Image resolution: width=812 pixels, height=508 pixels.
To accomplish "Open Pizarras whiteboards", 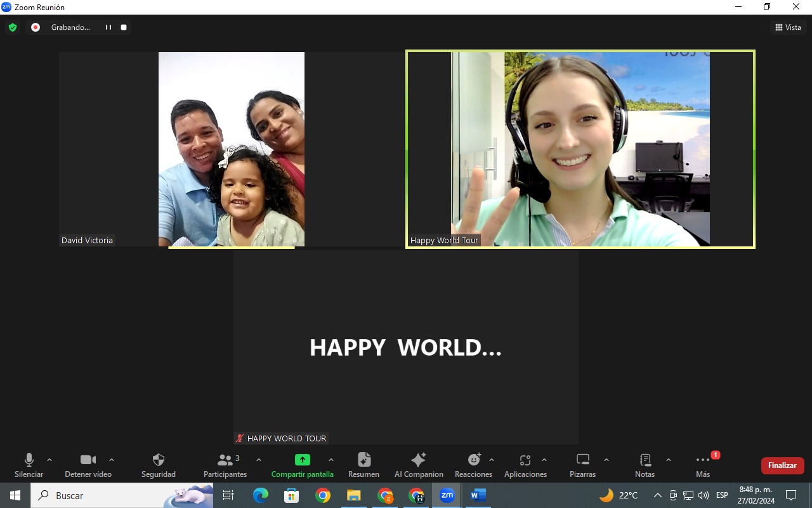I will (583, 465).
